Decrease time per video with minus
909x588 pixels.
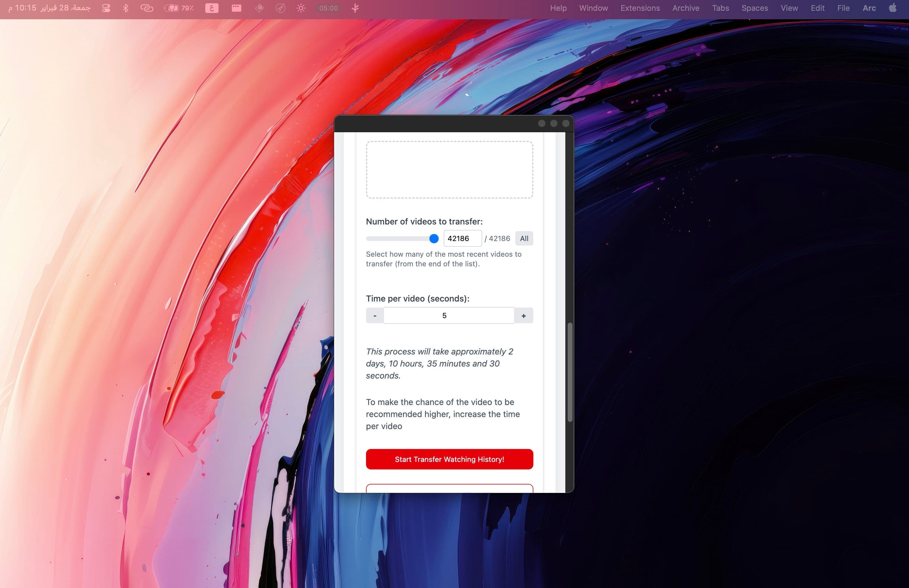coord(375,316)
